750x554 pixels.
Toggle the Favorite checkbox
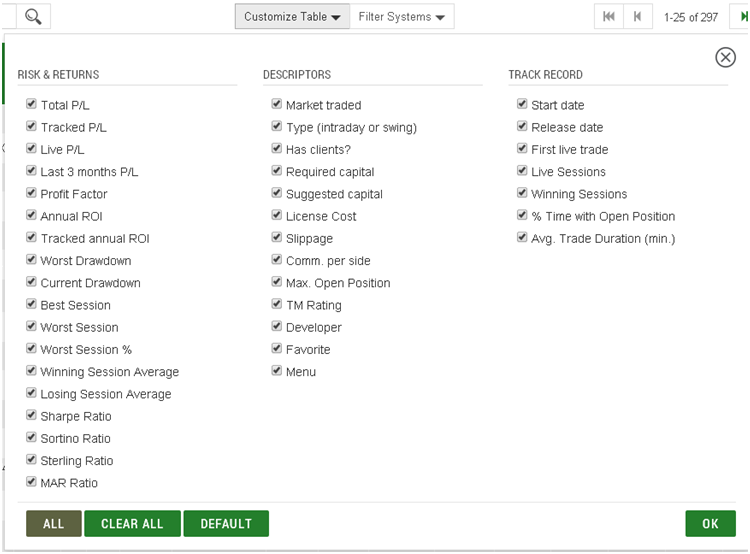276,348
